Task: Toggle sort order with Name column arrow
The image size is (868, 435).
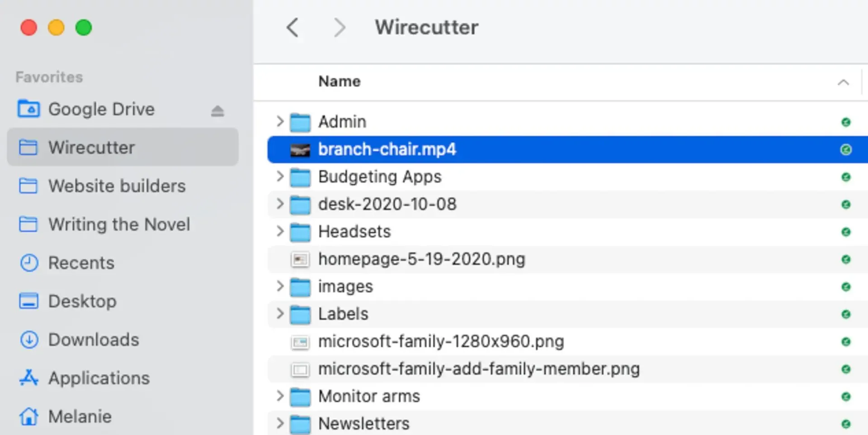Action: [x=843, y=82]
